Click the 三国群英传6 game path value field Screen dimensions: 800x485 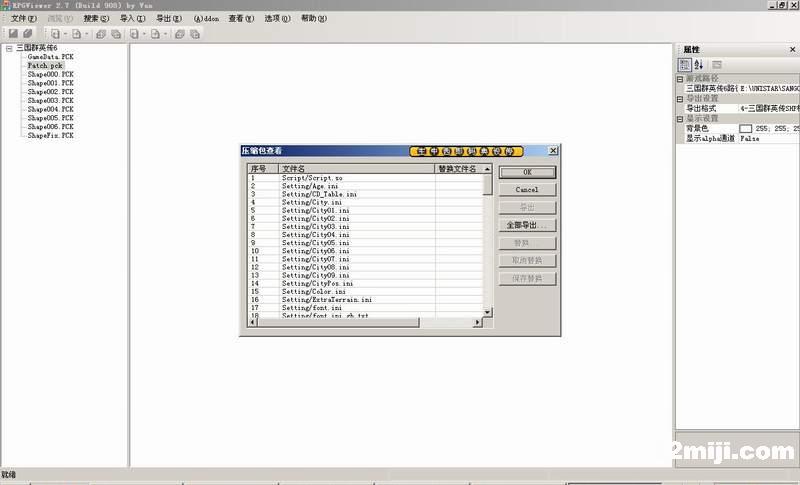(769, 89)
